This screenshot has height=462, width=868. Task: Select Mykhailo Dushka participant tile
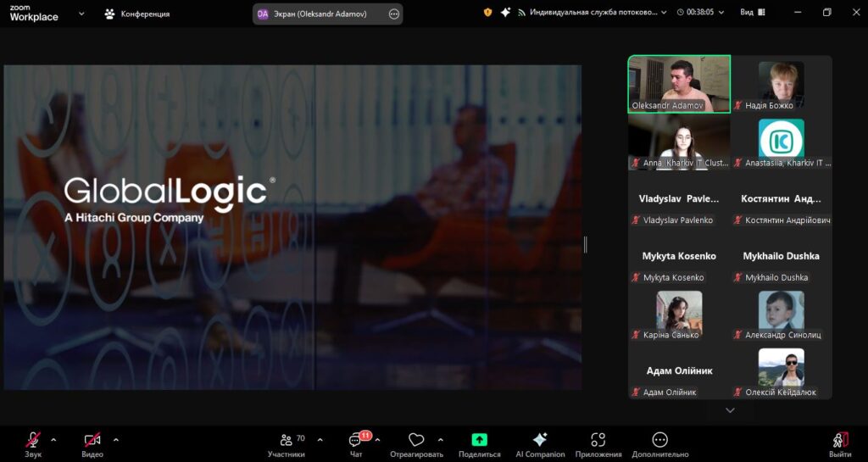click(781, 256)
